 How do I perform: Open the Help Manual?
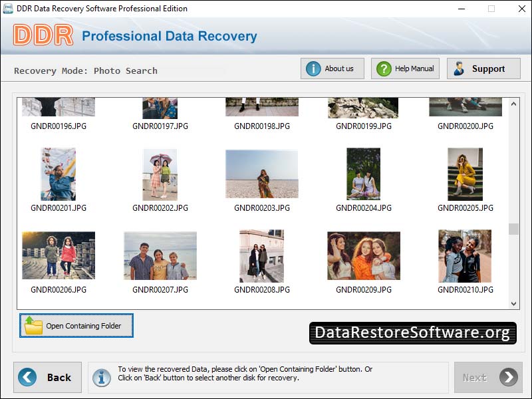(405, 68)
